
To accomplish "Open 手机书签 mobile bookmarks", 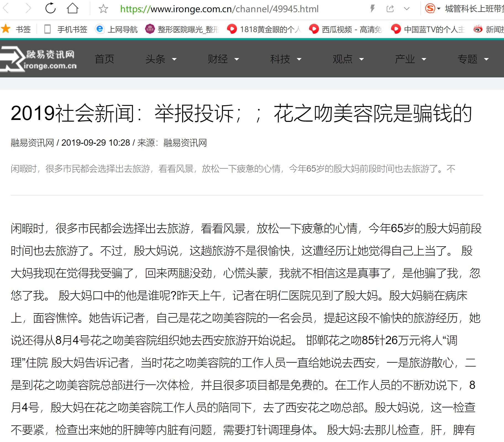I will coord(72,29).
